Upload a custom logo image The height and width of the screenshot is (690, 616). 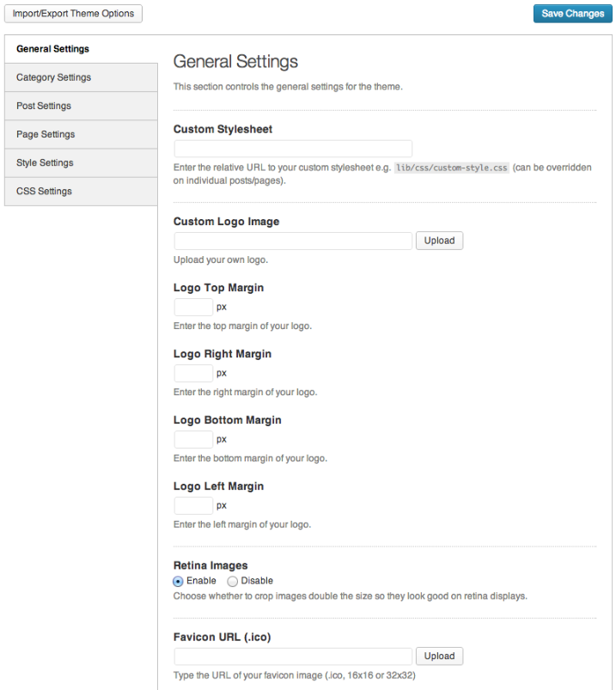click(x=439, y=241)
